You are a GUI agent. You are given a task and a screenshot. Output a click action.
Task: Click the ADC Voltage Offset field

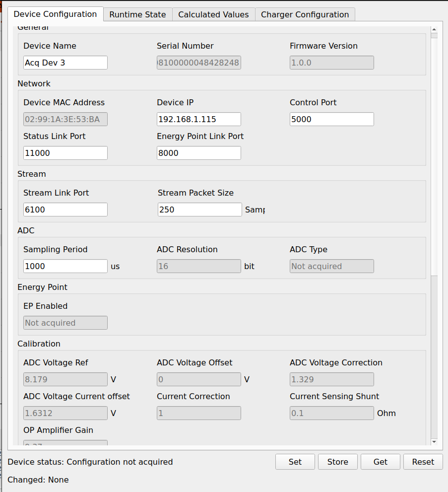[199, 379]
